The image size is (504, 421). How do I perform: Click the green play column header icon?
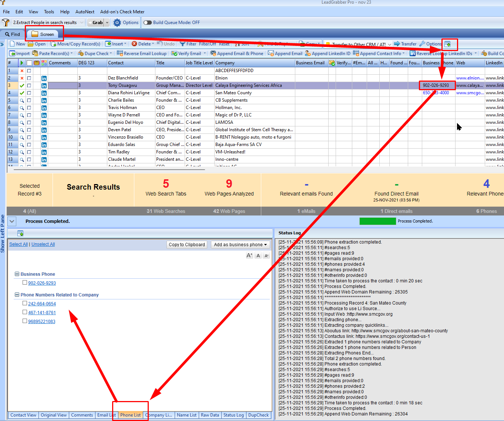[x=22, y=63]
